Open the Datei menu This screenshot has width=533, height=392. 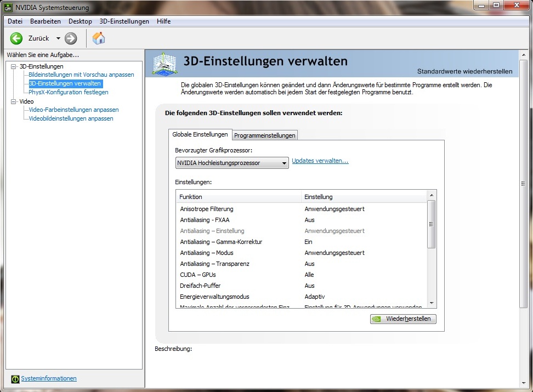[15, 21]
